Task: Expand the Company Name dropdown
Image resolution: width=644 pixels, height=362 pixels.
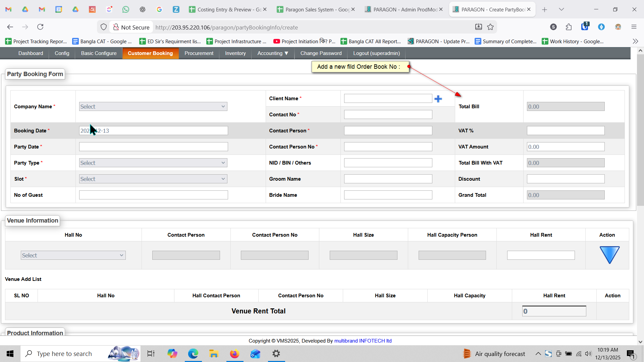Action: tap(153, 107)
